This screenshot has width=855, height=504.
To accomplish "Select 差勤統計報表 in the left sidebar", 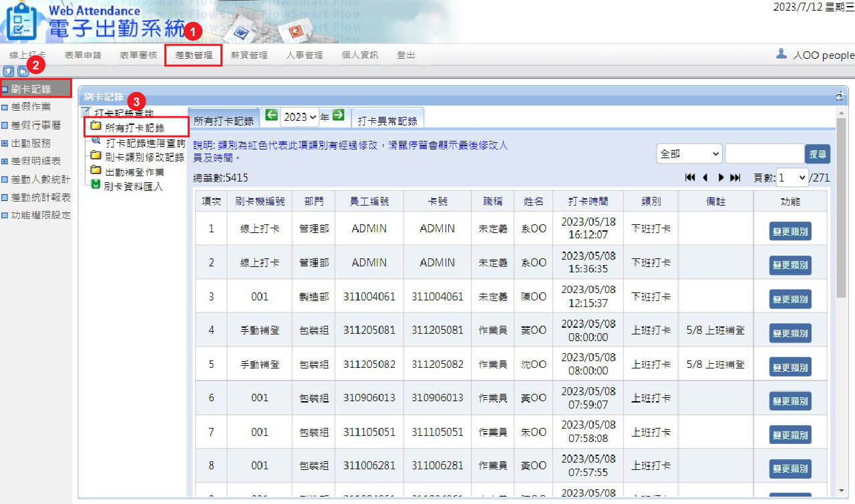I will click(41, 197).
